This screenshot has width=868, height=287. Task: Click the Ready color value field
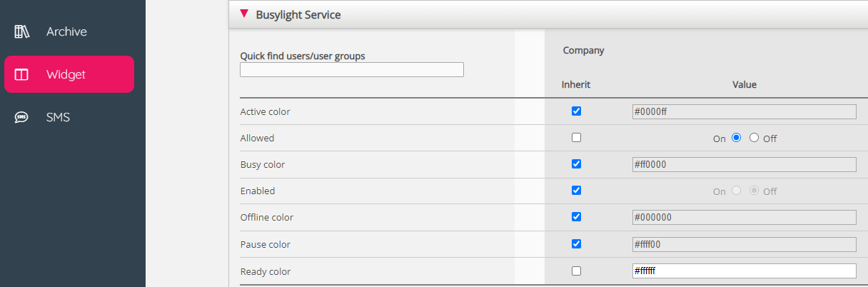coord(743,271)
